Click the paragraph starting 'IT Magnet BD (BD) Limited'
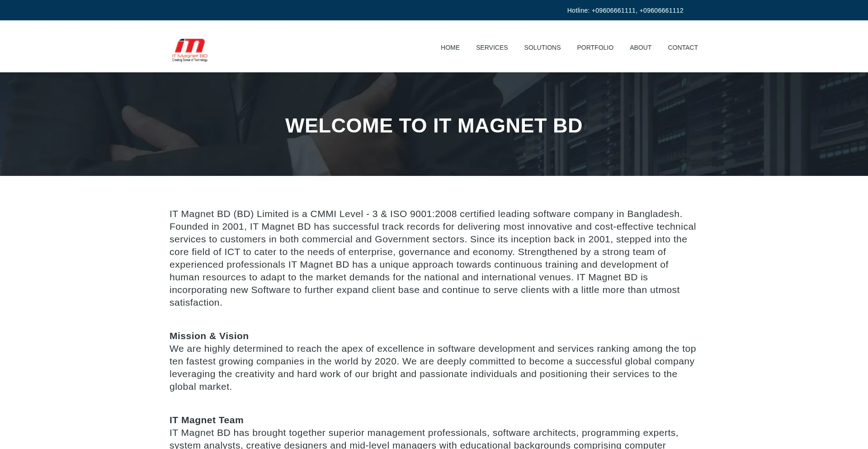Viewport: 868px width, 449px height. coord(433,258)
